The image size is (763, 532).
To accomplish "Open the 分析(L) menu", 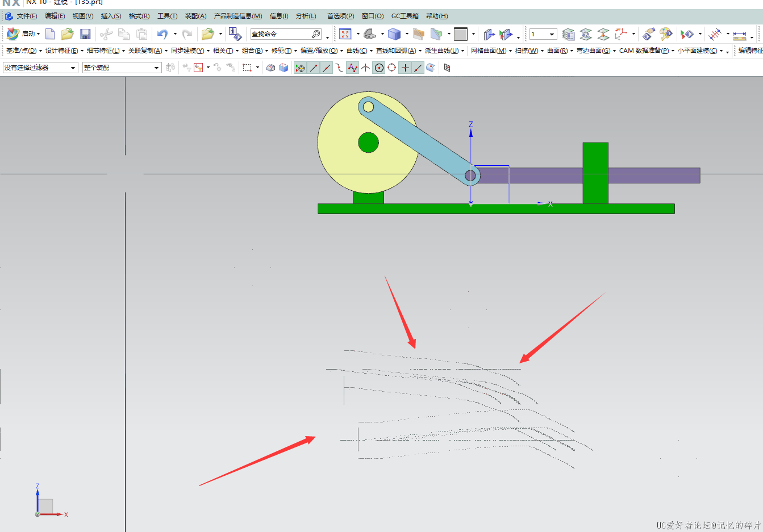I will [x=306, y=16].
